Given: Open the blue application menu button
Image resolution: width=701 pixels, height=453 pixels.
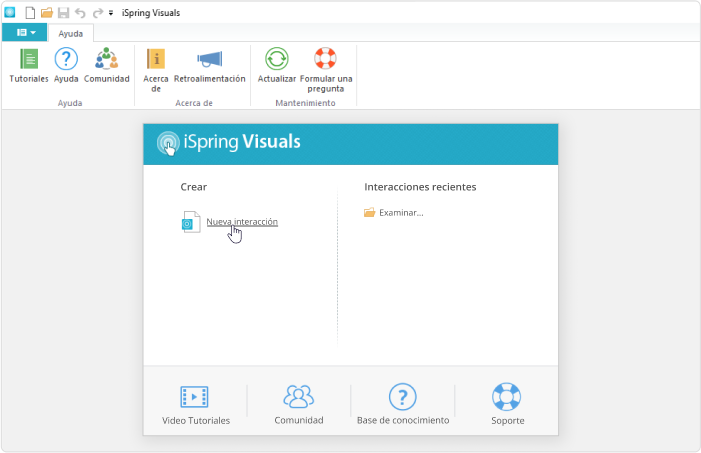Looking at the screenshot, I should tap(25, 33).
